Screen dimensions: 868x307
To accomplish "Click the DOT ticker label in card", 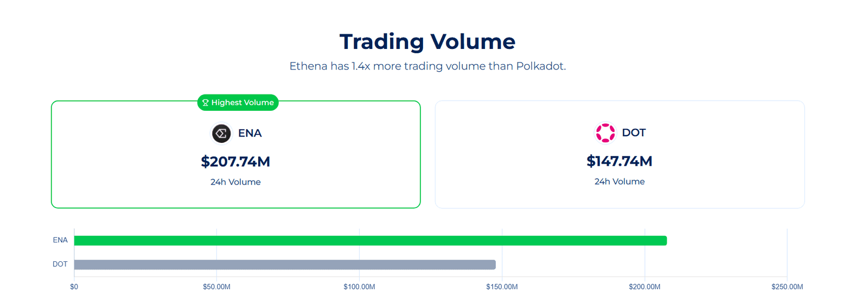I will point(634,133).
